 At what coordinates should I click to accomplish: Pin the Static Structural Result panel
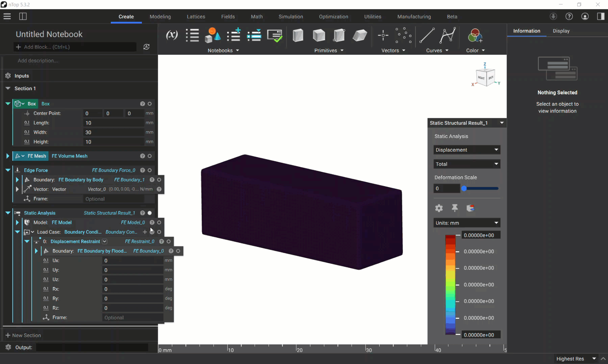(455, 208)
